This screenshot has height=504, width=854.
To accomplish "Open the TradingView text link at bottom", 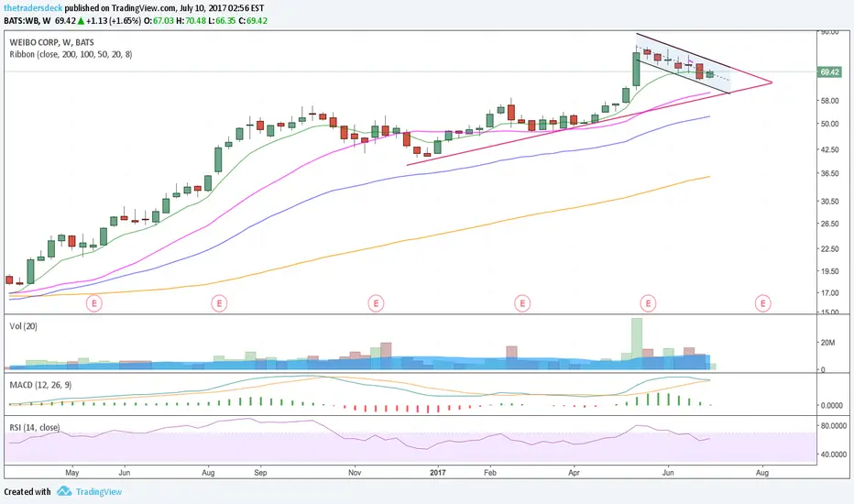I will 99,491.
